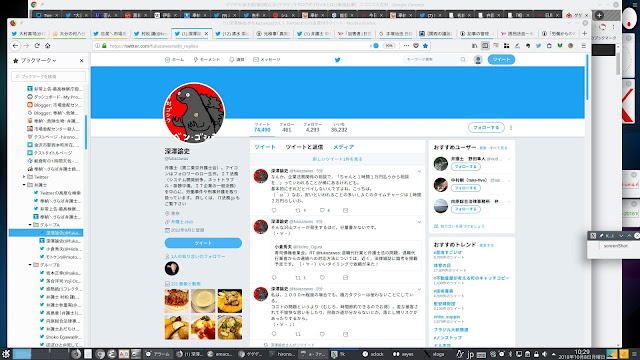This screenshot has height=360, width=640.
Task: Like the first tweet with heart
Action: [x=322, y=211]
